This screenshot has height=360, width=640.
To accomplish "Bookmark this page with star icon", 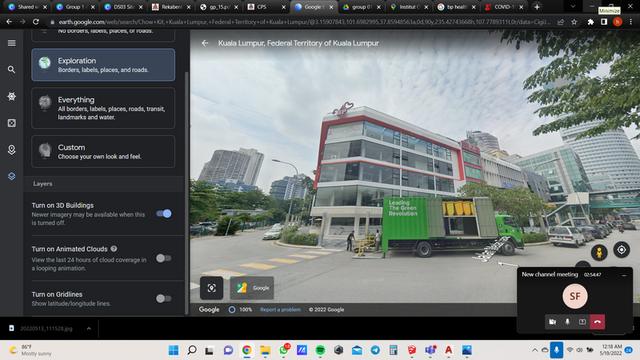I will coord(574,22).
